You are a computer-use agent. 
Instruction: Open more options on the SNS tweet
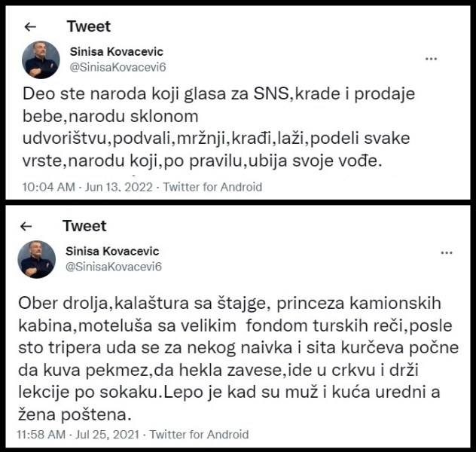click(432, 59)
